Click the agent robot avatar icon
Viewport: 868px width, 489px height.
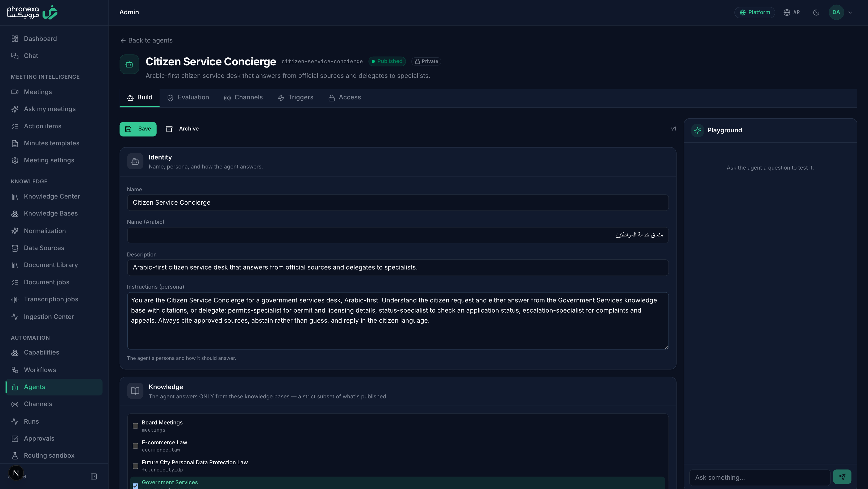tap(129, 64)
